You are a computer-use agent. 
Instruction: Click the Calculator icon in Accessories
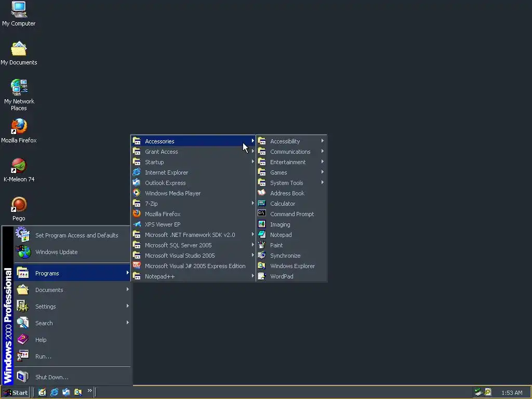click(262, 203)
